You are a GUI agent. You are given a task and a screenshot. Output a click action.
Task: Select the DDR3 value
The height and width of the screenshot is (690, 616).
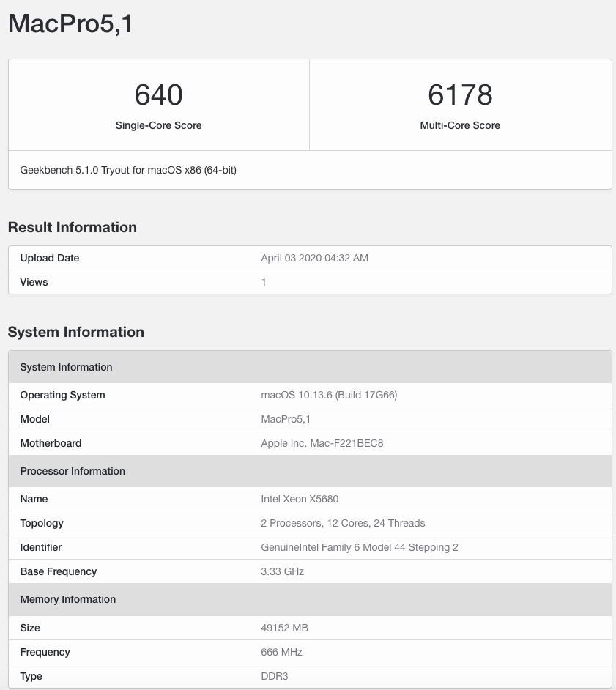click(x=275, y=676)
